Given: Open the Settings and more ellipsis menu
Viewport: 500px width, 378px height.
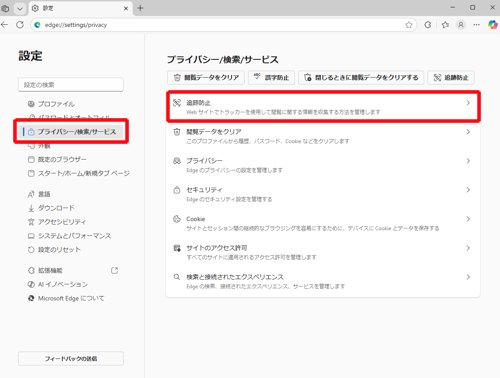Looking at the screenshot, I should (x=477, y=25).
